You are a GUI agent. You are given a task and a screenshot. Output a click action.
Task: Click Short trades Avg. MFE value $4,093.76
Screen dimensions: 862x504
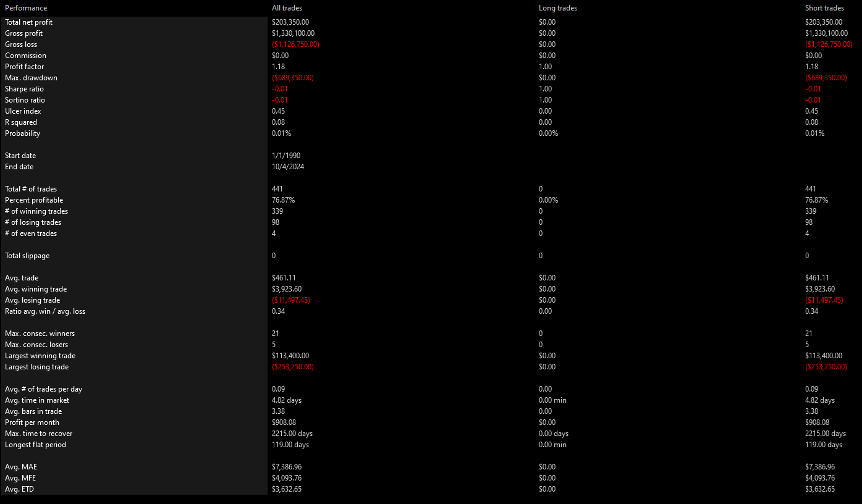point(821,478)
